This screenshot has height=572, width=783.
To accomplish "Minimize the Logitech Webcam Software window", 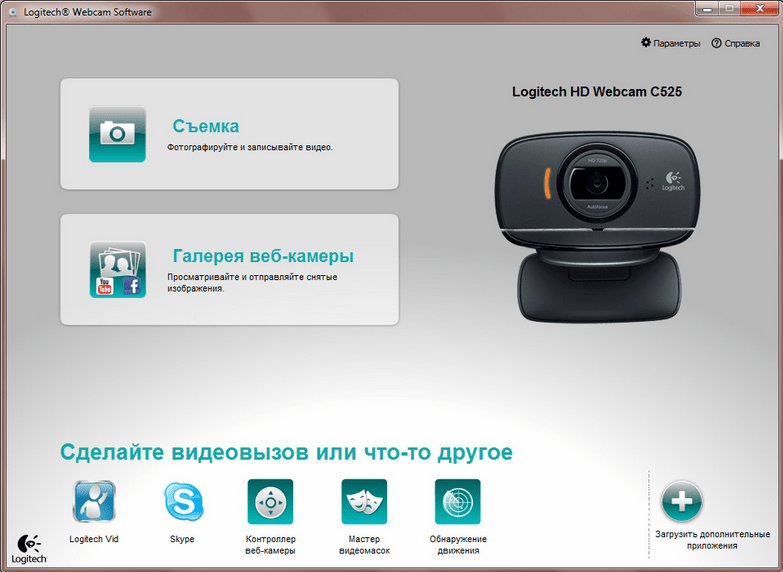I will click(707, 8).
